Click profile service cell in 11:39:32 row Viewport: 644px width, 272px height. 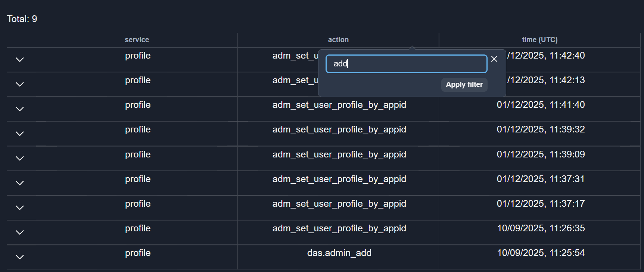[x=138, y=130]
